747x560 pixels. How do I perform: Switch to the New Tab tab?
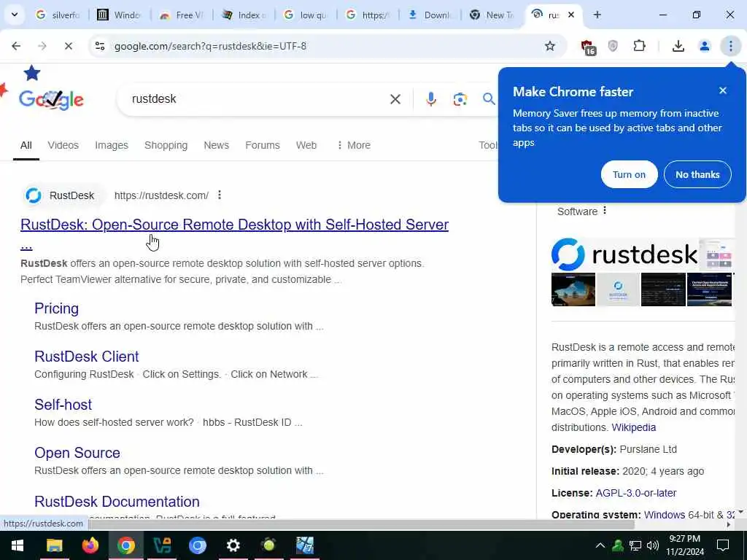pyautogui.click(x=492, y=15)
